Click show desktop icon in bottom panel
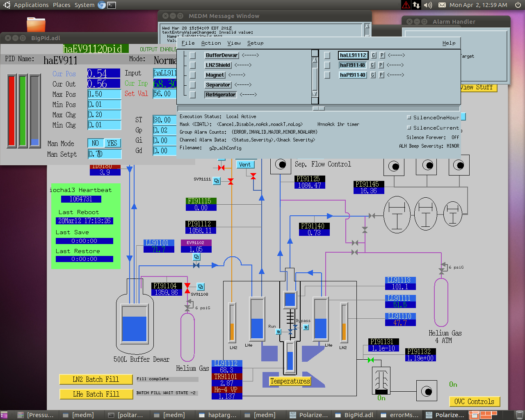 coord(4,415)
